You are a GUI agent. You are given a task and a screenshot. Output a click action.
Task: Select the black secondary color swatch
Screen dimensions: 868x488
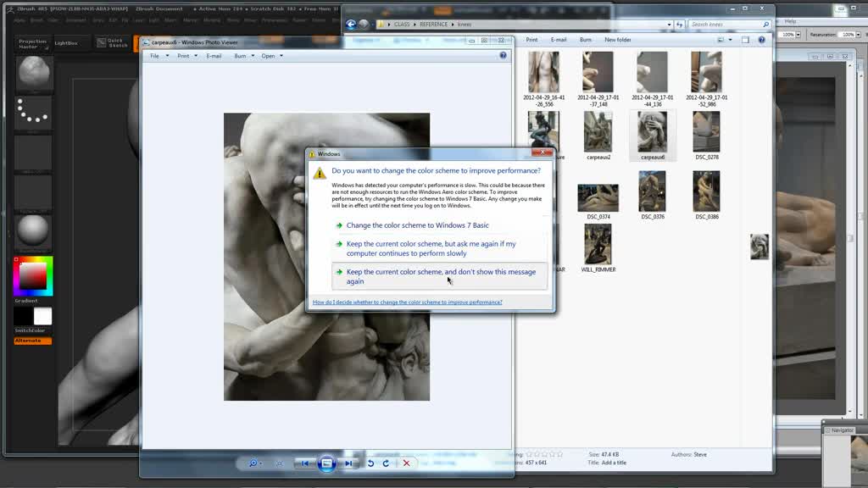tap(23, 316)
